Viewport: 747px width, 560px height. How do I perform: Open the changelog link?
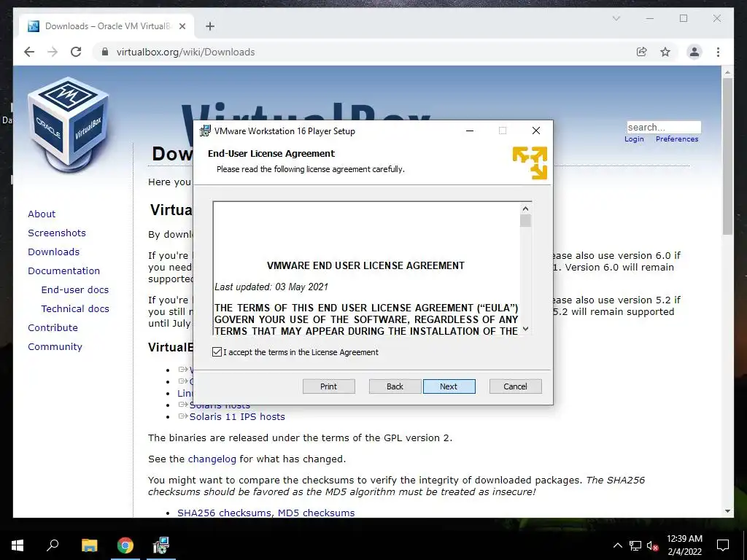(212, 459)
